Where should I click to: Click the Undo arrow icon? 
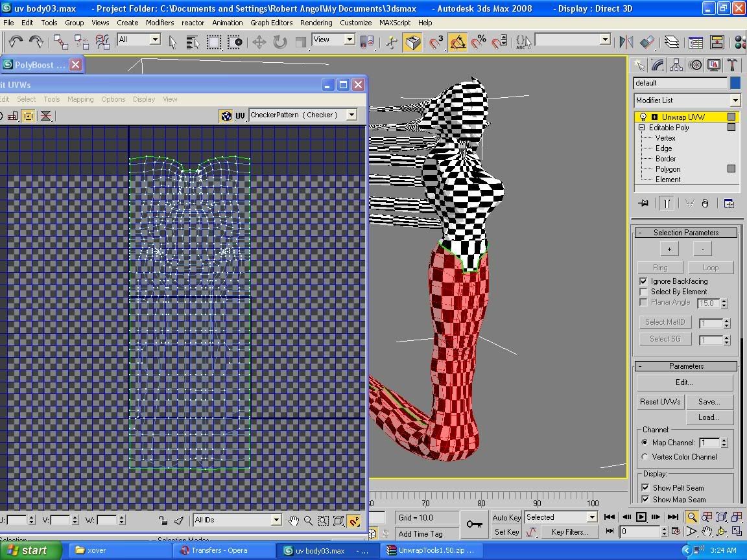tap(16, 41)
